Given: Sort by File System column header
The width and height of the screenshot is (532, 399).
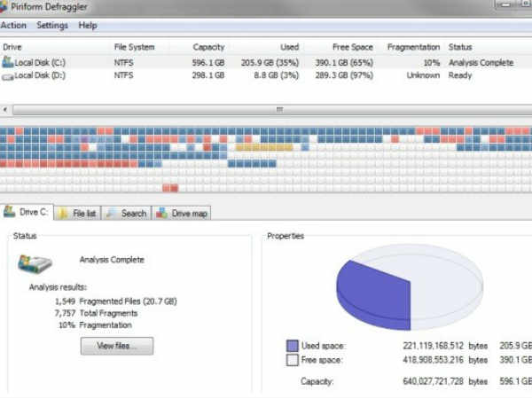Looking at the screenshot, I should [x=135, y=47].
